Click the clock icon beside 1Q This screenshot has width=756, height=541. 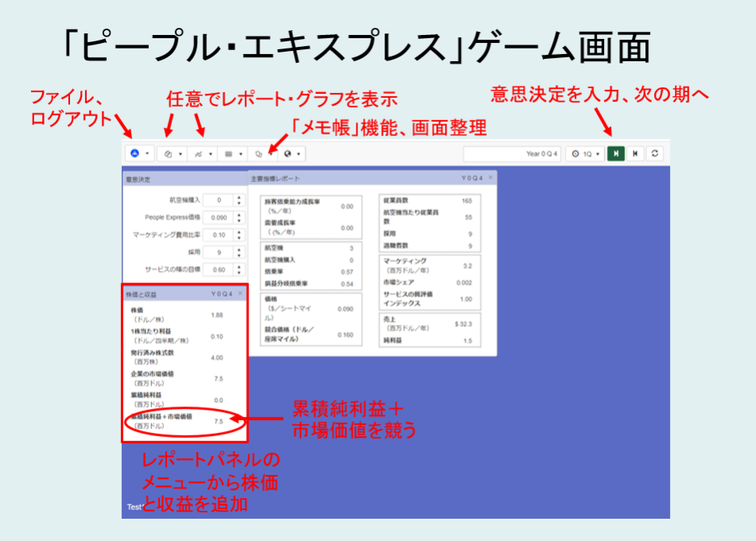(575, 154)
